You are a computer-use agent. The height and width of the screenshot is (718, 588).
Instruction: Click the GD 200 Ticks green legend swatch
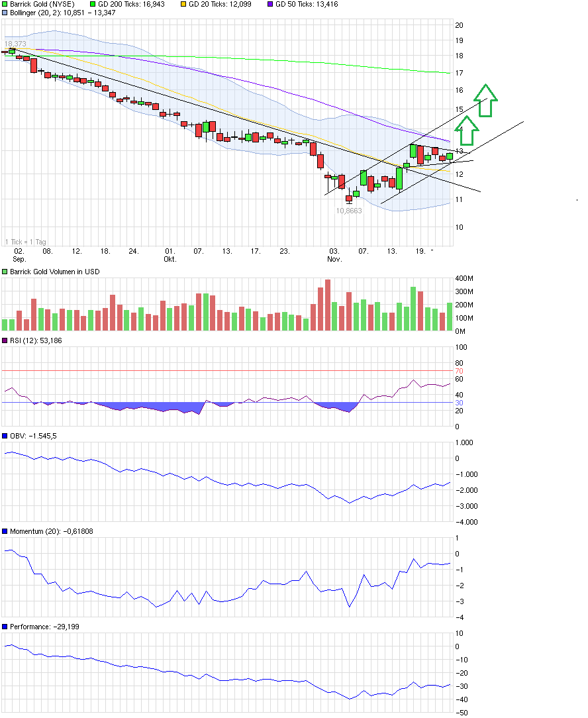93,4
